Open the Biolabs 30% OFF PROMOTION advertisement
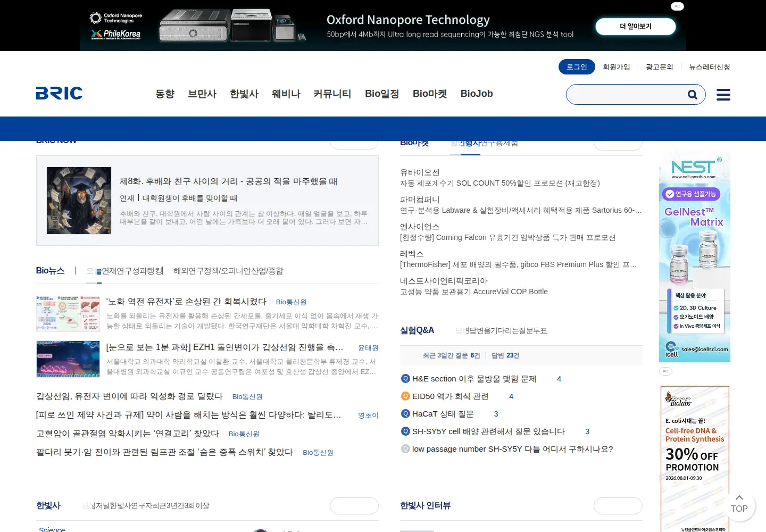Image resolution: width=766 pixels, height=532 pixels. click(x=695, y=459)
